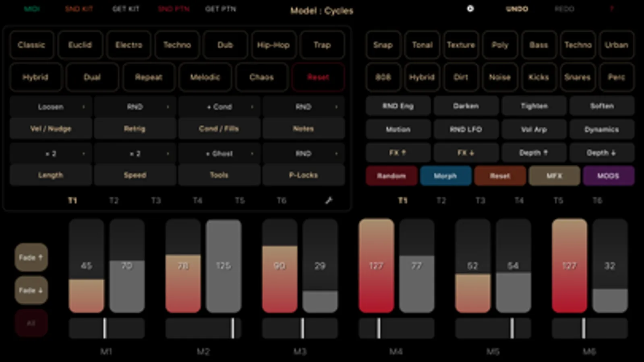This screenshot has height=362, width=644.
Task: Select the Snap sound preset
Action: point(383,45)
